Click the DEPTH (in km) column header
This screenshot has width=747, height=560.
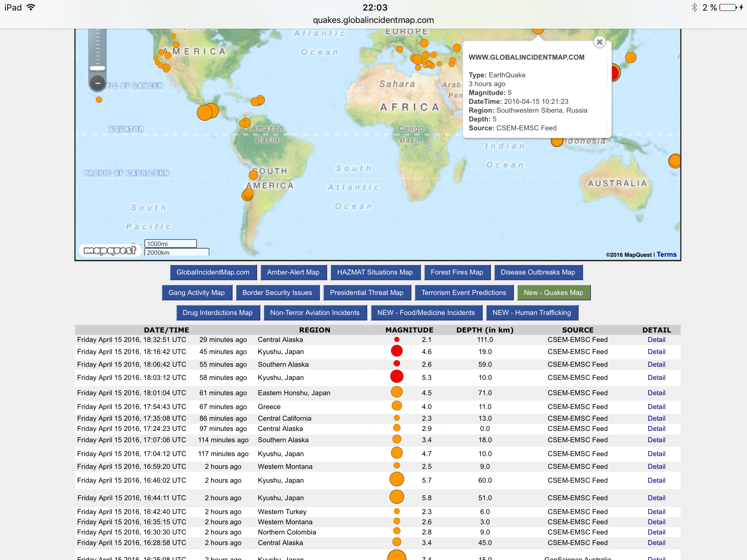pyautogui.click(x=485, y=330)
